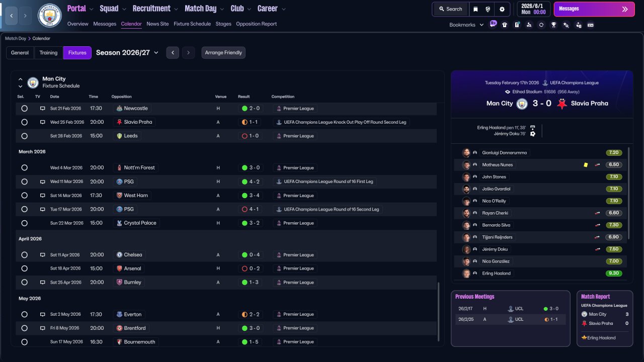Click the Manchester City club badge in header
The height and width of the screenshot is (362, 644).
(x=50, y=16)
